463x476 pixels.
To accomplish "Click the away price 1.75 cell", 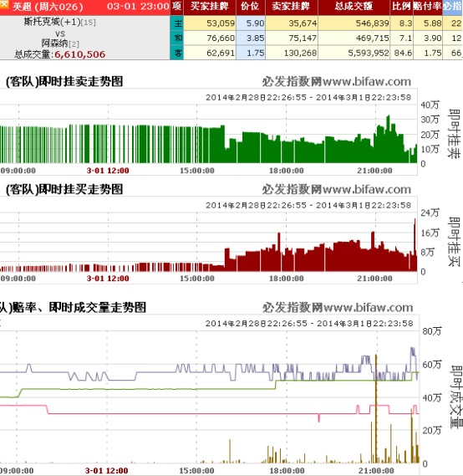I will pos(251,53).
